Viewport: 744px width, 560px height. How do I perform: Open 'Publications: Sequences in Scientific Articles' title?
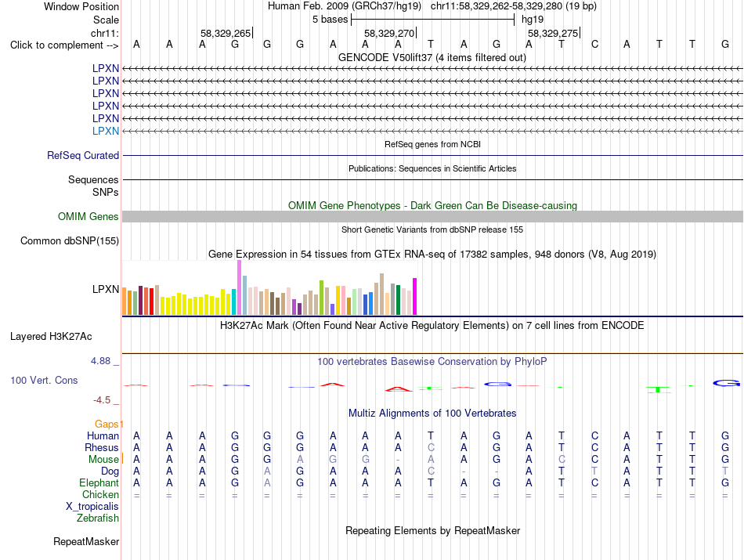point(432,168)
